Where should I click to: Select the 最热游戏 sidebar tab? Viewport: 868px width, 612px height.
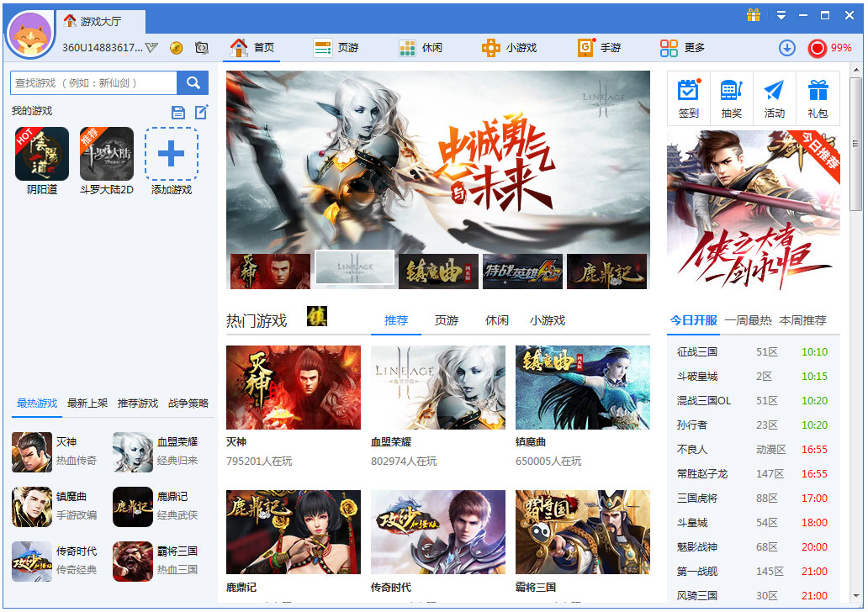coord(37,404)
